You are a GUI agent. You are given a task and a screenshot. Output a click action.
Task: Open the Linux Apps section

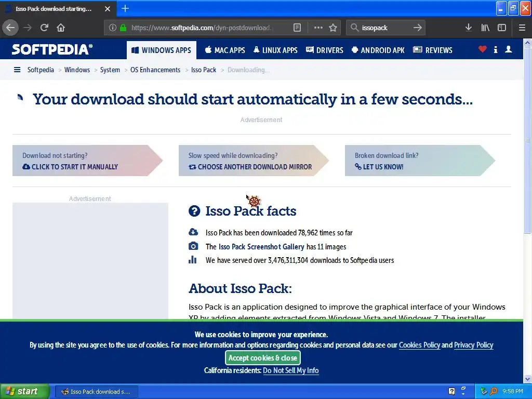(x=275, y=50)
